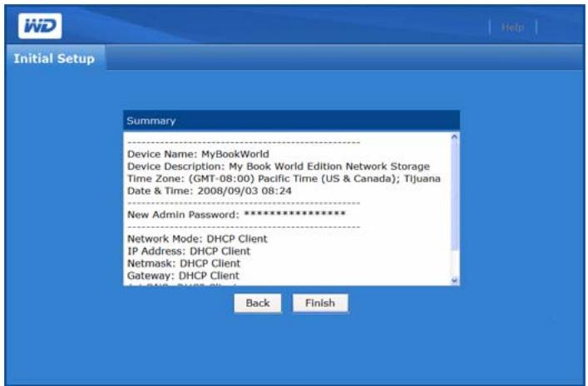588x386 pixels.
Task: Click 'Gateway: DHCP Client' line
Action: 183,275
